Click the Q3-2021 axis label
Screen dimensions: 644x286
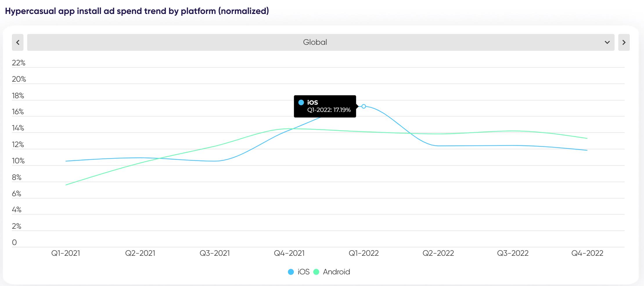pos(215,253)
